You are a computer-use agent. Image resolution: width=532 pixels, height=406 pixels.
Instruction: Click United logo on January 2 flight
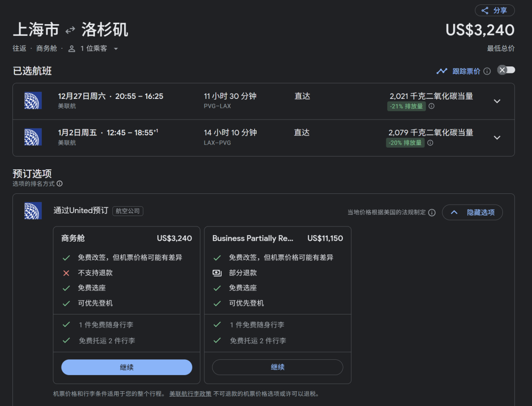click(33, 137)
